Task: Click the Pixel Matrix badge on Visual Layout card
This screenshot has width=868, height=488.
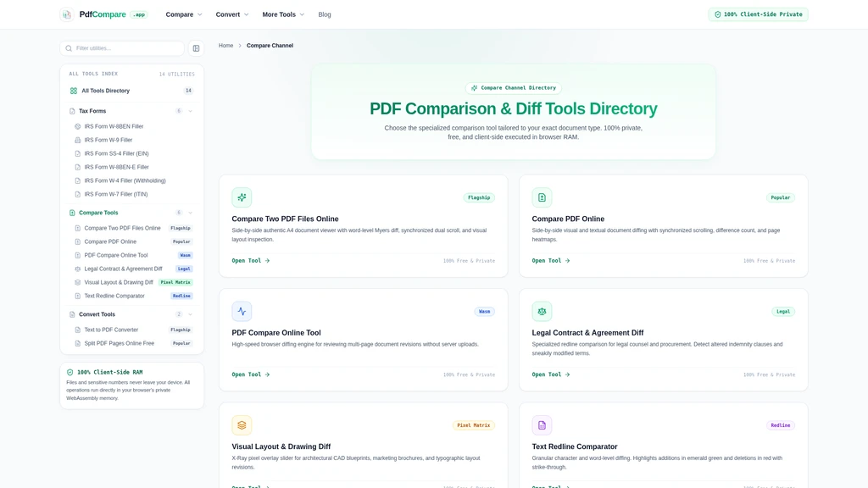Action: click(x=473, y=425)
